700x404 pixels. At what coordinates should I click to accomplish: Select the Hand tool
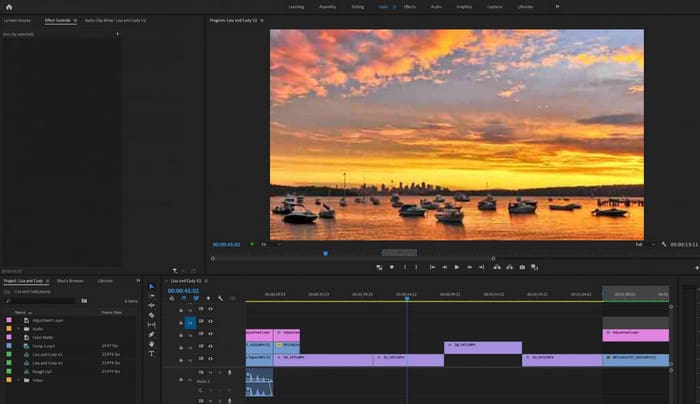tap(151, 344)
